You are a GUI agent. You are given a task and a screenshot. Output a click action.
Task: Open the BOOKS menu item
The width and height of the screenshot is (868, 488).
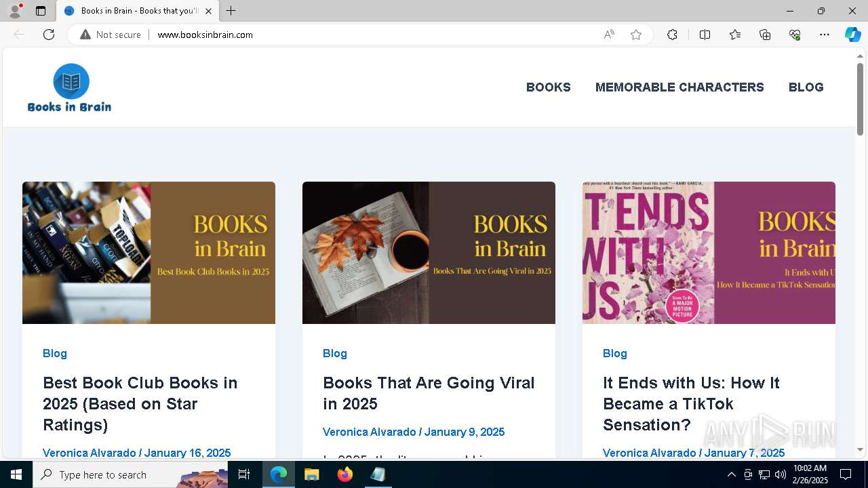coord(548,87)
